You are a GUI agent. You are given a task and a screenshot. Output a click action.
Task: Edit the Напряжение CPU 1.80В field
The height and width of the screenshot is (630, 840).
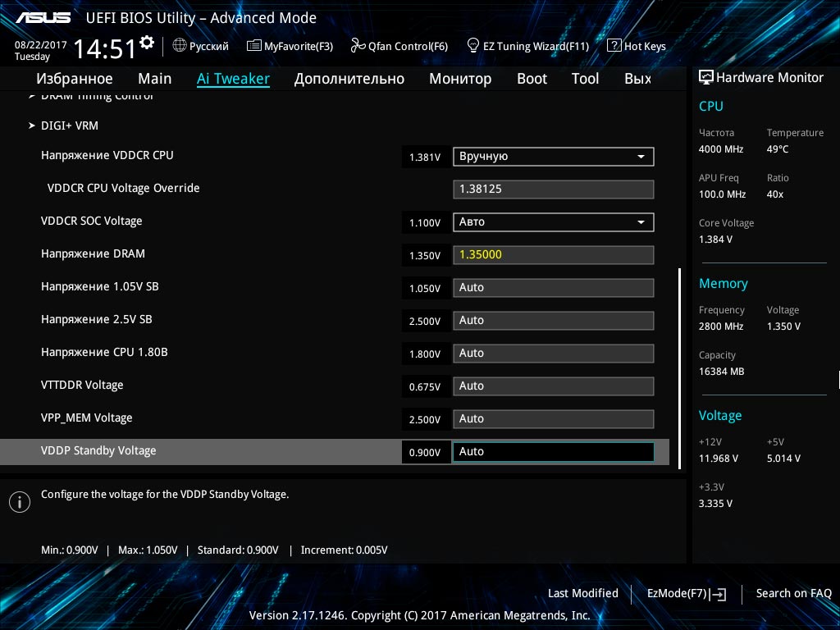(x=554, y=354)
